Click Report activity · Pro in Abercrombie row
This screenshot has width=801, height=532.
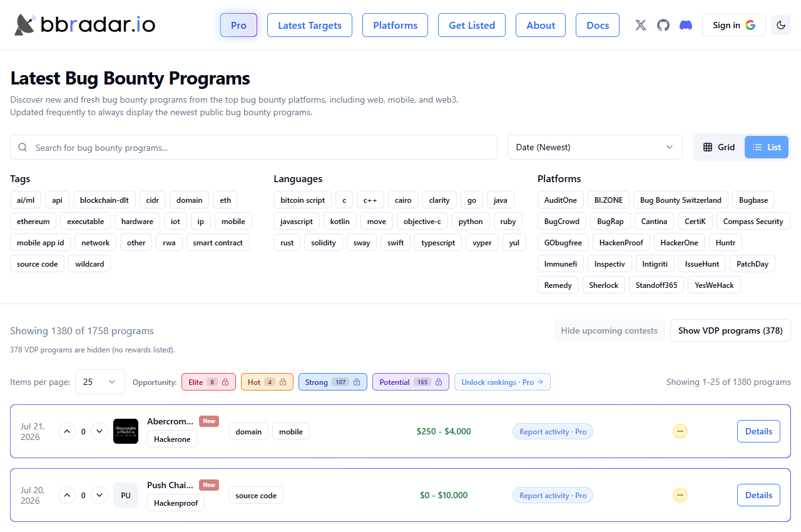tap(553, 431)
